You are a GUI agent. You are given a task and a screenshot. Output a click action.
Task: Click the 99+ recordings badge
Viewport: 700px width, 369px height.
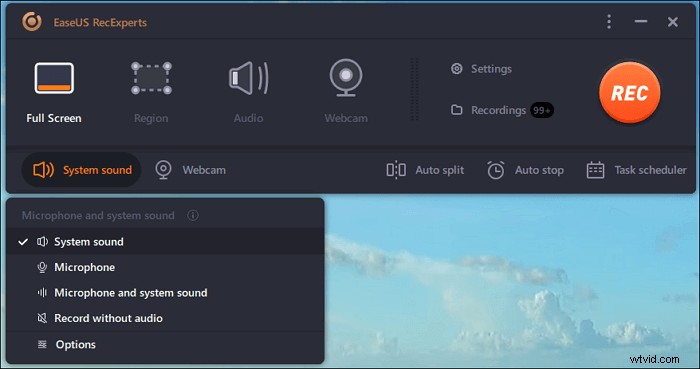[542, 110]
